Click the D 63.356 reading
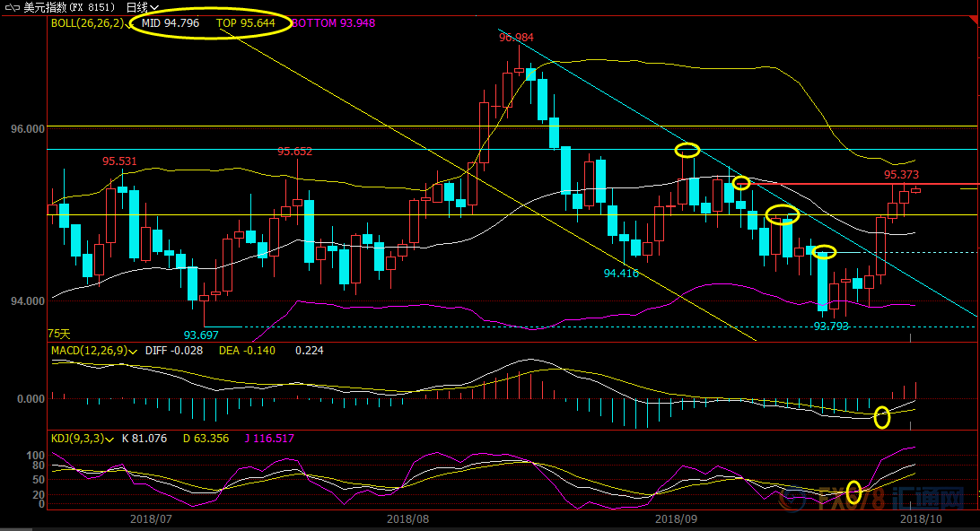Image resolution: width=980 pixels, height=531 pixels. [x=206, y=439]
